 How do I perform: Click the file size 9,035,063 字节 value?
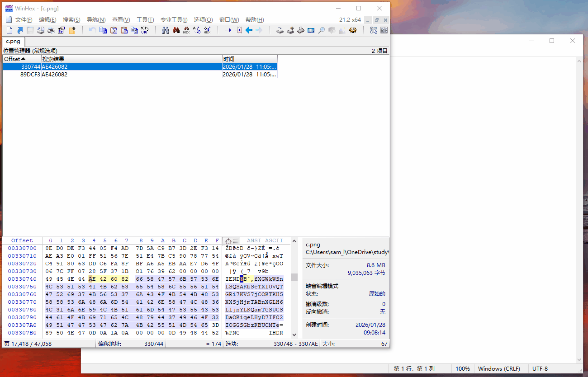pos(366,273)
